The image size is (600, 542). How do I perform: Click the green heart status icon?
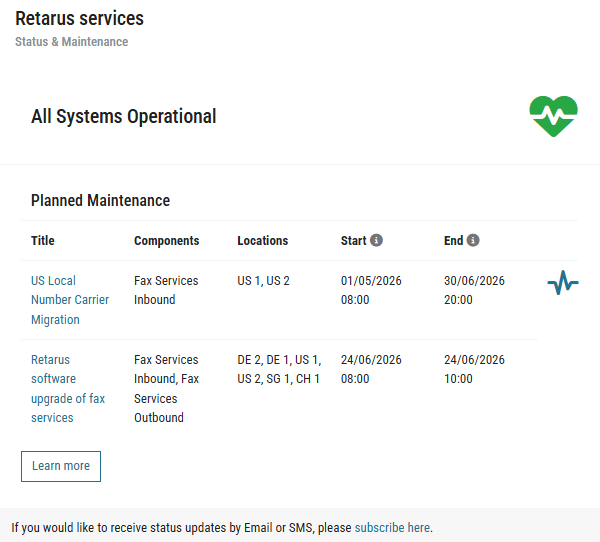[553, 116]
